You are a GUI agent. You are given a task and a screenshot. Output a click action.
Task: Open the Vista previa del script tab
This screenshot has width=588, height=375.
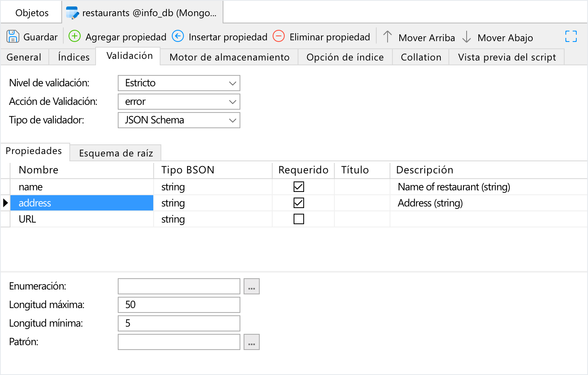coord(507,57)
